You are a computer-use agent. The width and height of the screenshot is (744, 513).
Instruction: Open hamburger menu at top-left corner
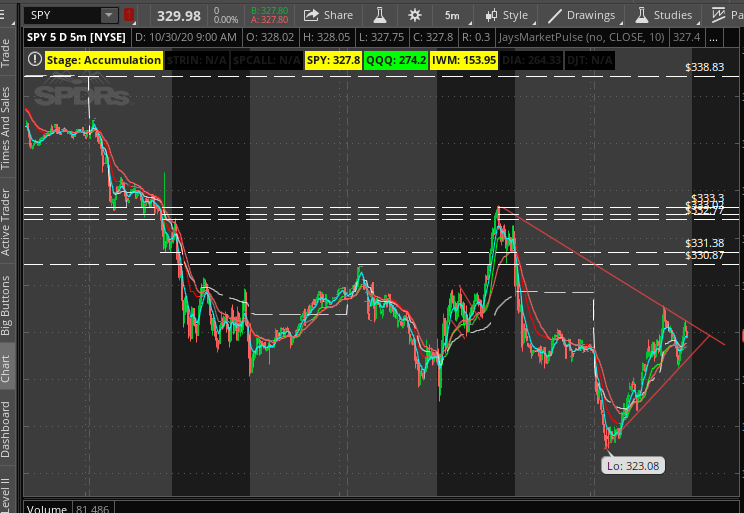4,15
